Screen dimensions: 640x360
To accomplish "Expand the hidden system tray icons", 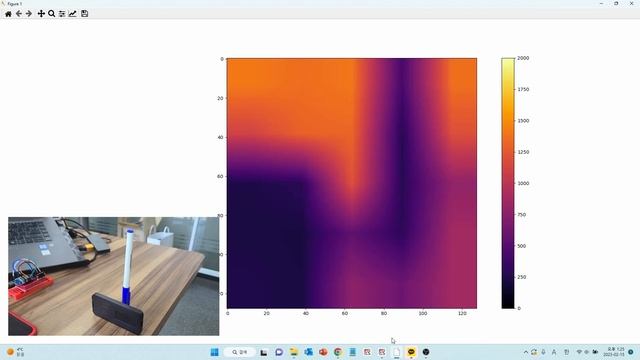I will pos(526,352).
